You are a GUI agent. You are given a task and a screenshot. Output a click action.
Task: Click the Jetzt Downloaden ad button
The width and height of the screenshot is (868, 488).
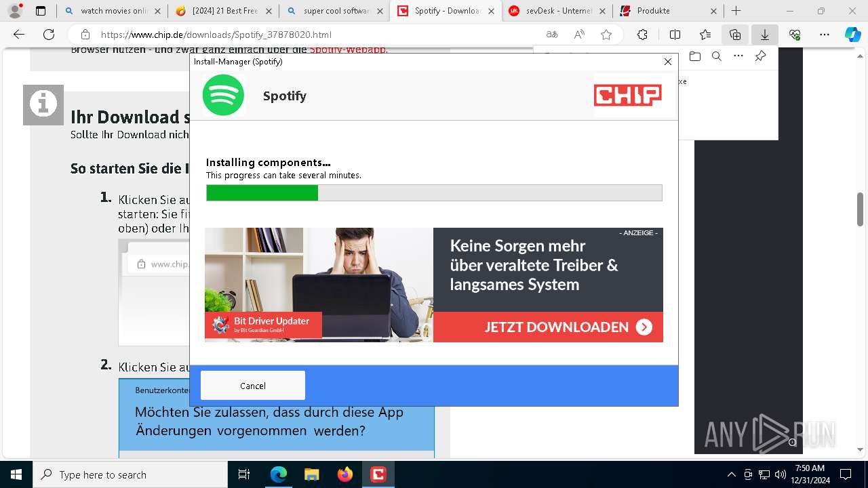(x=548, y=327)
